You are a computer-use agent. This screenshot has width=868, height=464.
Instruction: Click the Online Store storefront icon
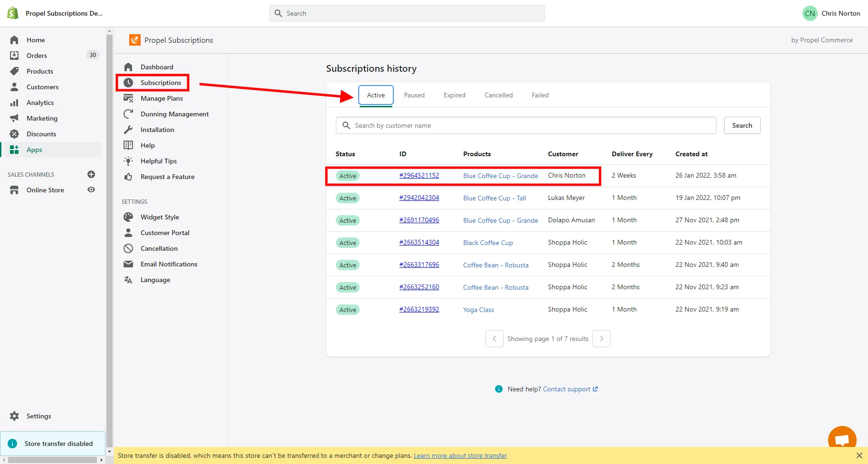[14, 190]
